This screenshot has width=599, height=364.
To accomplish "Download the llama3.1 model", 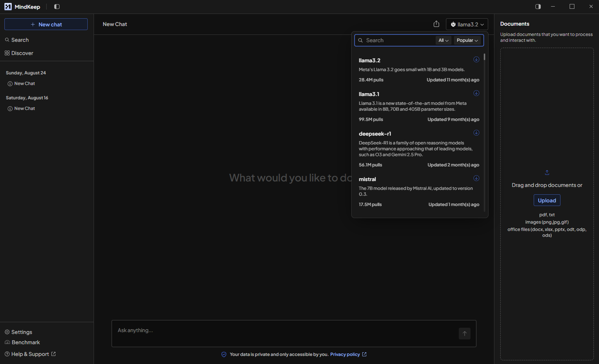I will [x=476, y=93].
